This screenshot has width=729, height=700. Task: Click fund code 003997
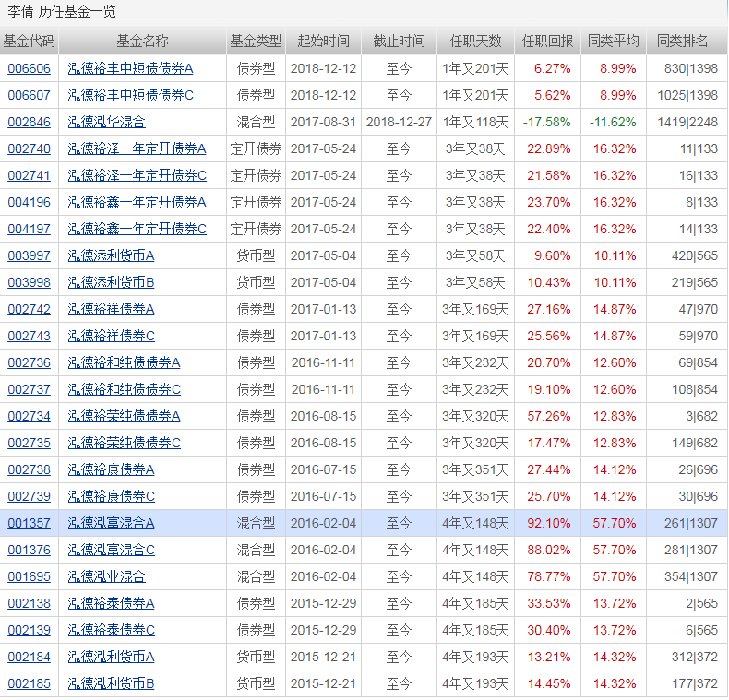click(29, 255)
